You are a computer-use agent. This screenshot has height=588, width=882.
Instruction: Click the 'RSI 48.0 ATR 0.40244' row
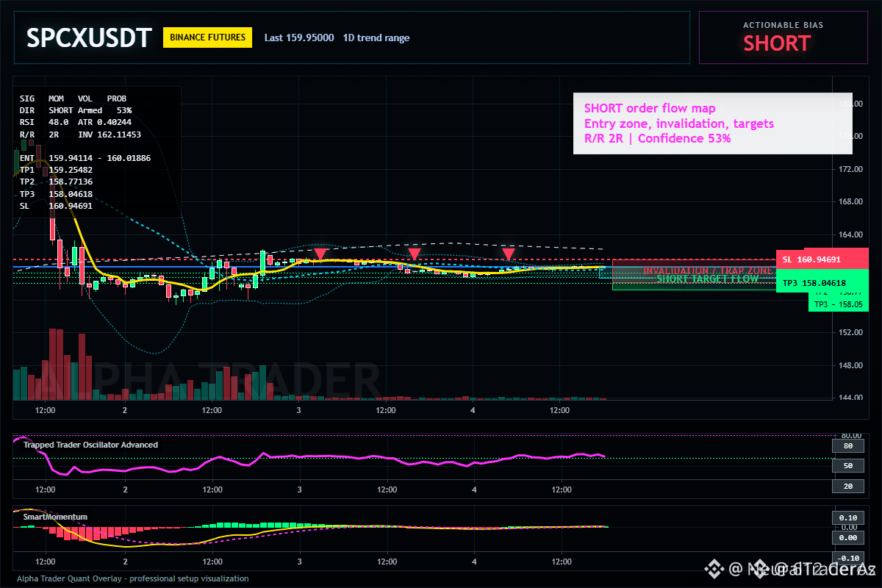(x=76, y=122)
